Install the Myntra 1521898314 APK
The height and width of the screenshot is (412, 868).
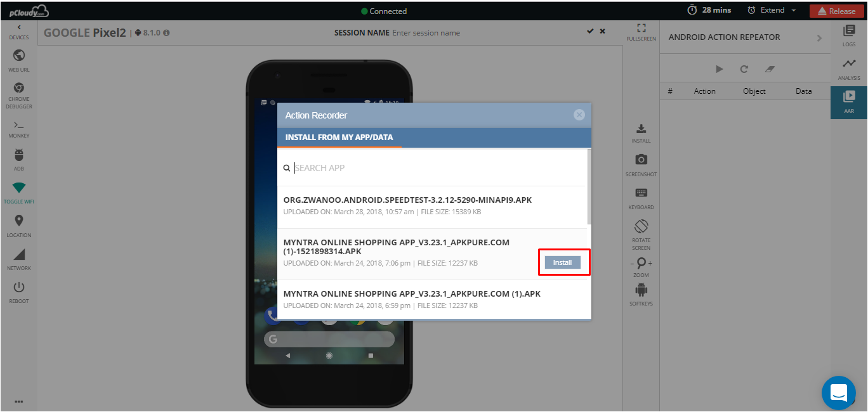pos(562,262)
